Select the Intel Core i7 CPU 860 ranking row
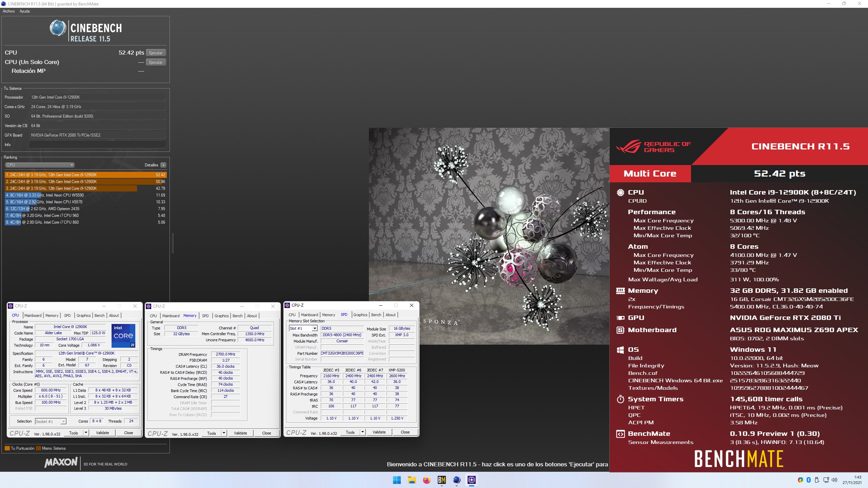The image size is (868, 488). tap(86, 222)
